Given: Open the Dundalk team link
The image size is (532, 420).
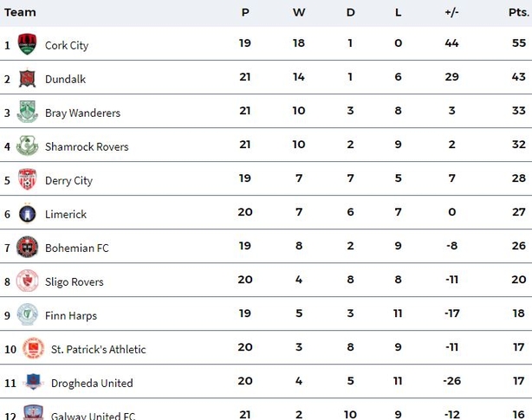Looking at the screenshot, I should coord(66,79).
